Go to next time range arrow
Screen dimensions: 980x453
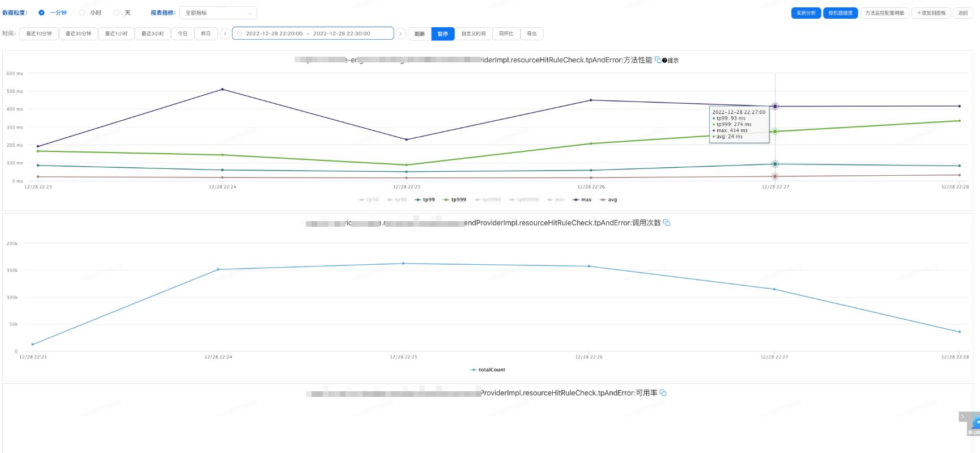click(x=400, y=33)
